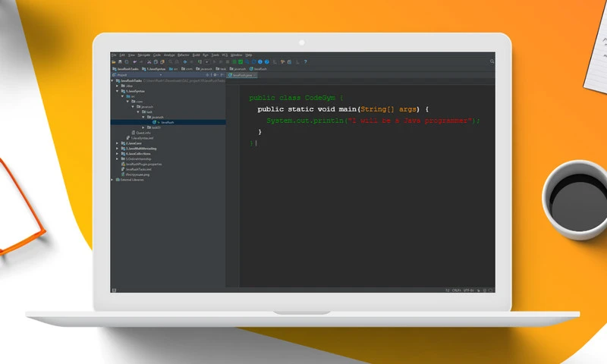Click the Copy toolbar icon

tap(156, 61)
